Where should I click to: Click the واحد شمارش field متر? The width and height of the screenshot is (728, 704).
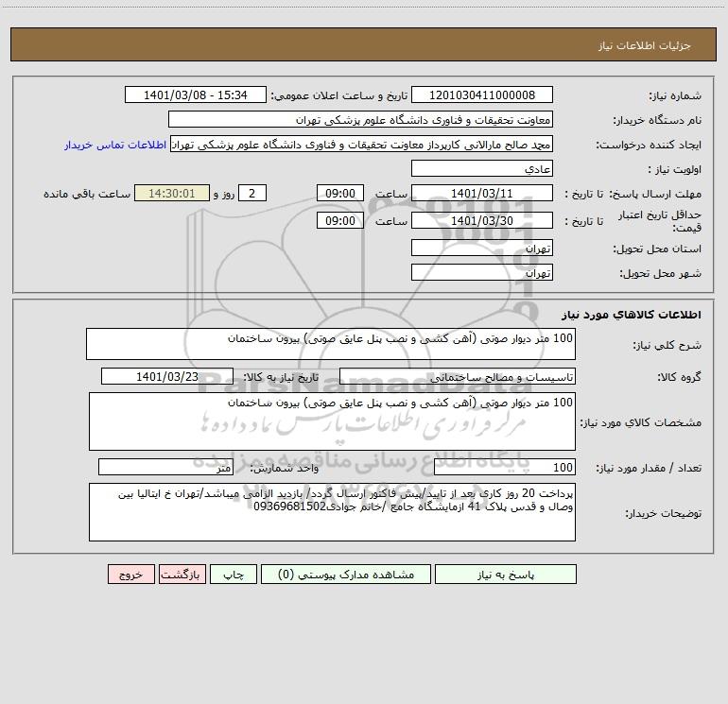165,468
